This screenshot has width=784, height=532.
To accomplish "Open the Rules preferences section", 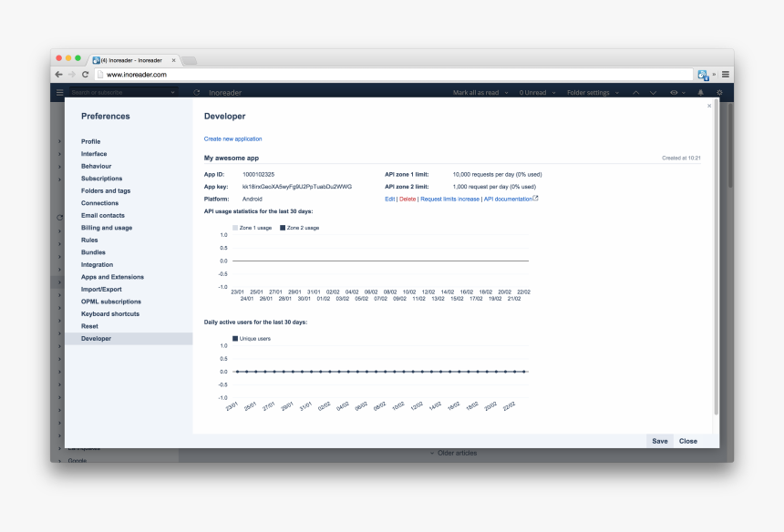I will coord(89,240).
